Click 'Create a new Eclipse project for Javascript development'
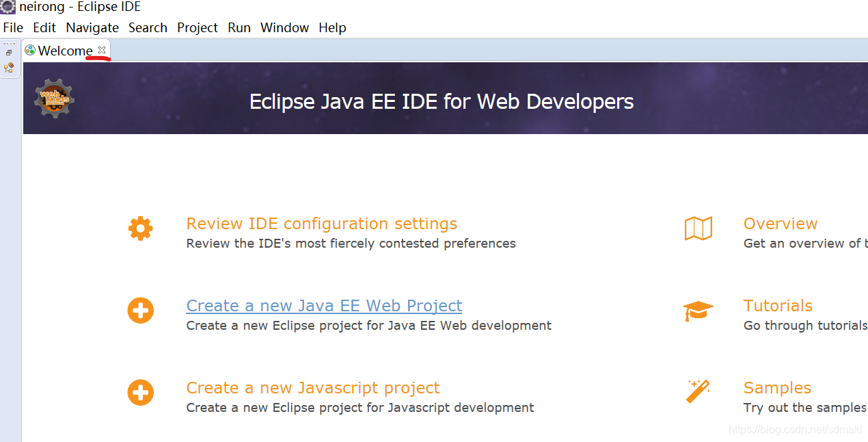The image size is (868, 442). click(x=360, y=408)
